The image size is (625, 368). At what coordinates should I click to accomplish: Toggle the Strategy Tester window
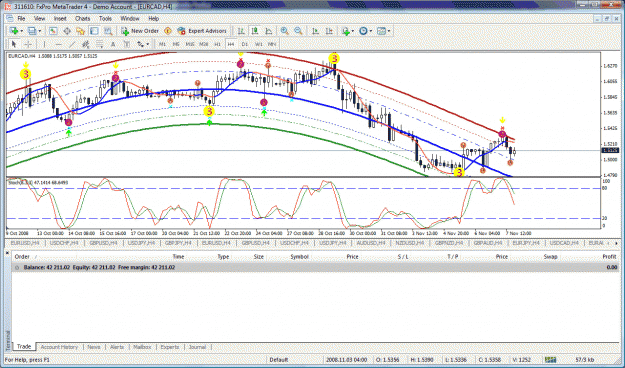coord(108,31)
